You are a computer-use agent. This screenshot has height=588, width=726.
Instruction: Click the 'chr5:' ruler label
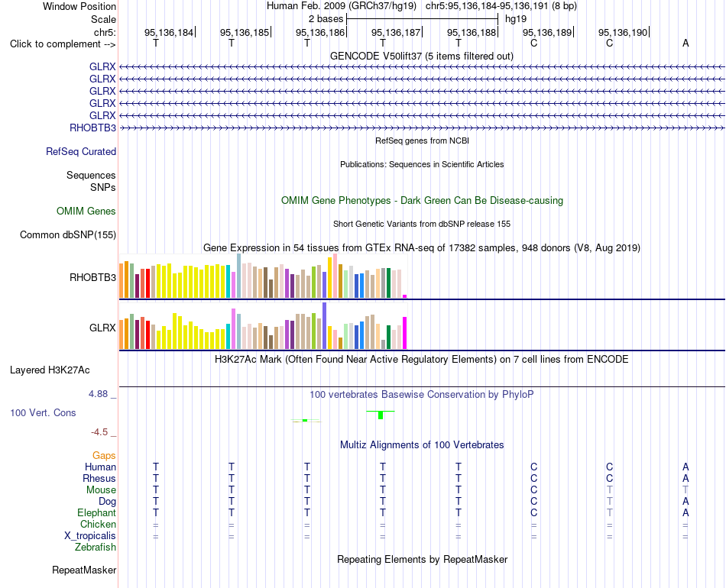(105, 32)
